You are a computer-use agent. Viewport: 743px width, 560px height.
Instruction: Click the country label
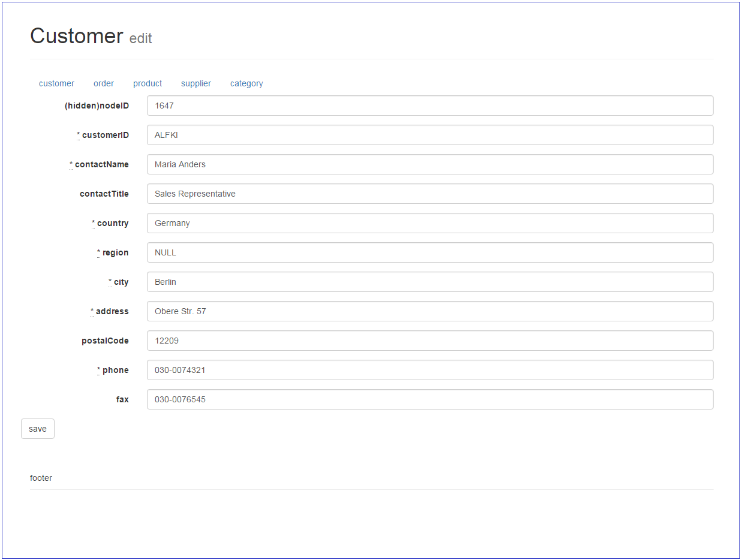click(x=110, y=223)
